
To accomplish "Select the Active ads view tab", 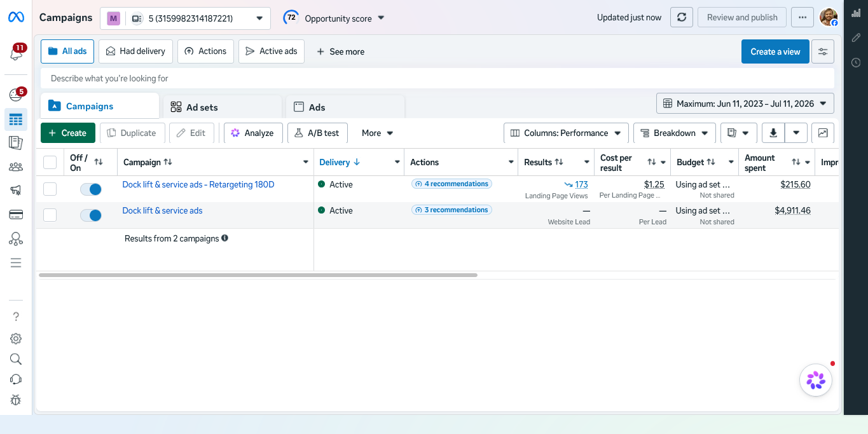I will pos(272,51).
